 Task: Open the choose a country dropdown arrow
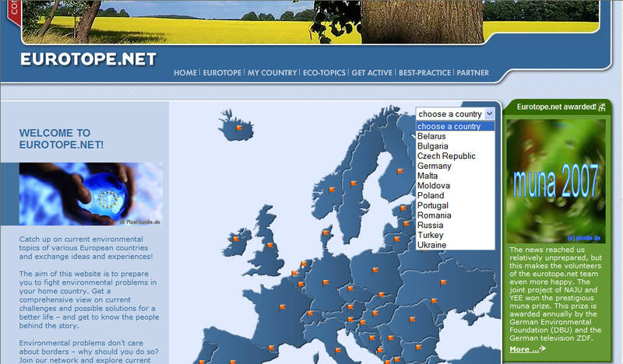tap(489, 114)
